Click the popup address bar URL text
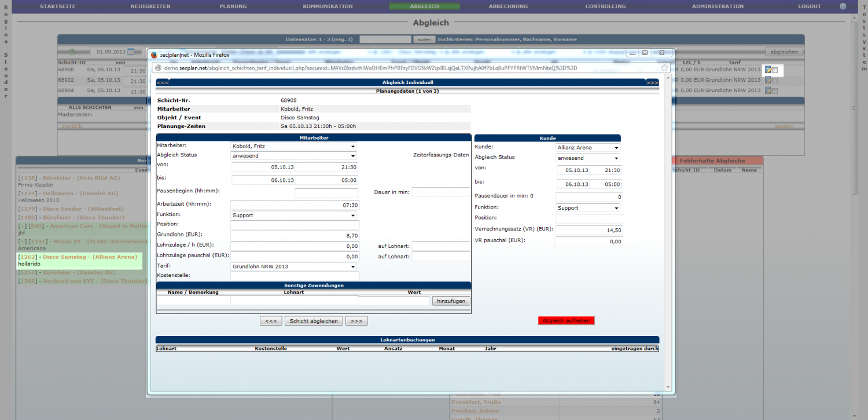 tap(370, 68)
